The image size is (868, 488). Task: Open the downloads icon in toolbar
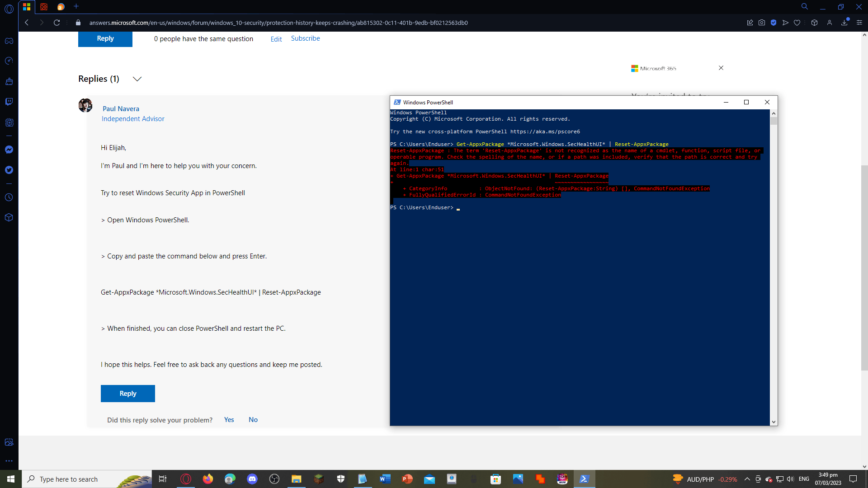(x=844, y=23)
